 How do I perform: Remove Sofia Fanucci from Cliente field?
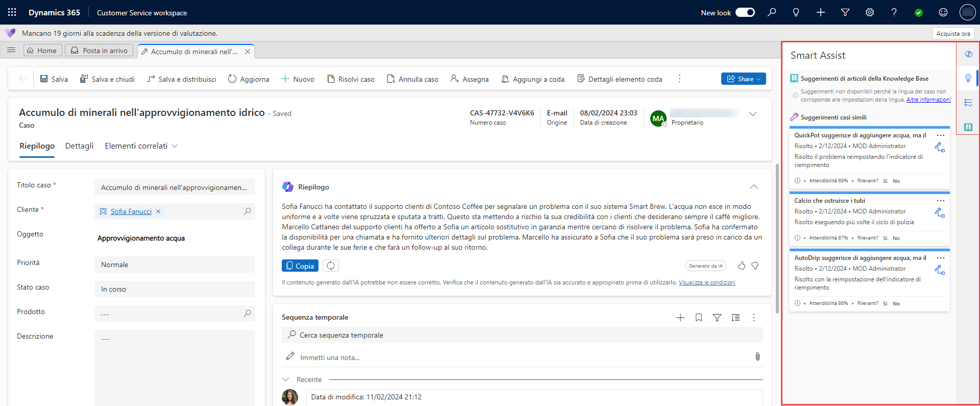158,211
